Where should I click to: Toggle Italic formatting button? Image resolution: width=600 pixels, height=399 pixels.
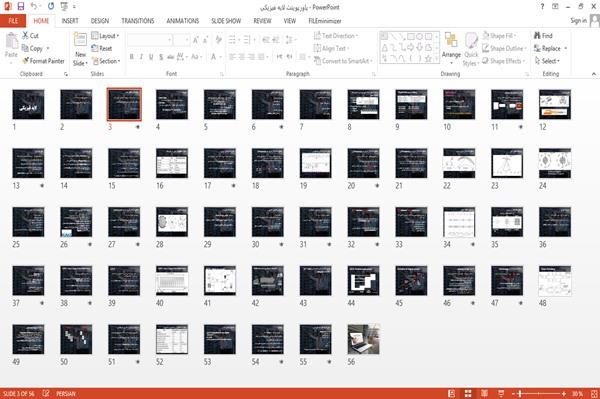141,57
